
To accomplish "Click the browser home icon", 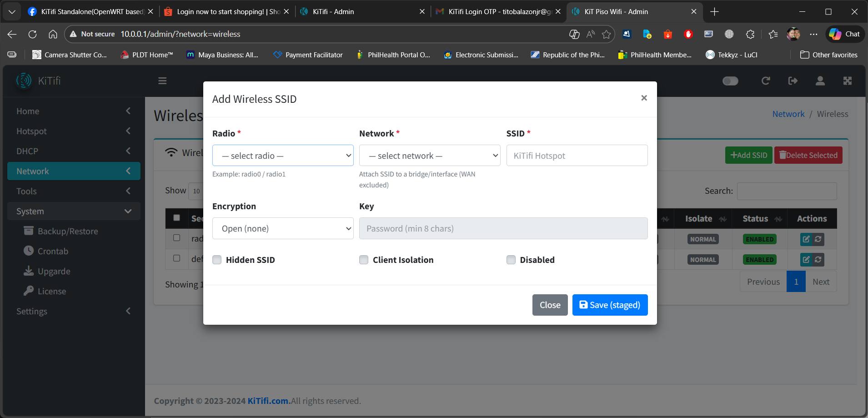I will click(53, 34).
